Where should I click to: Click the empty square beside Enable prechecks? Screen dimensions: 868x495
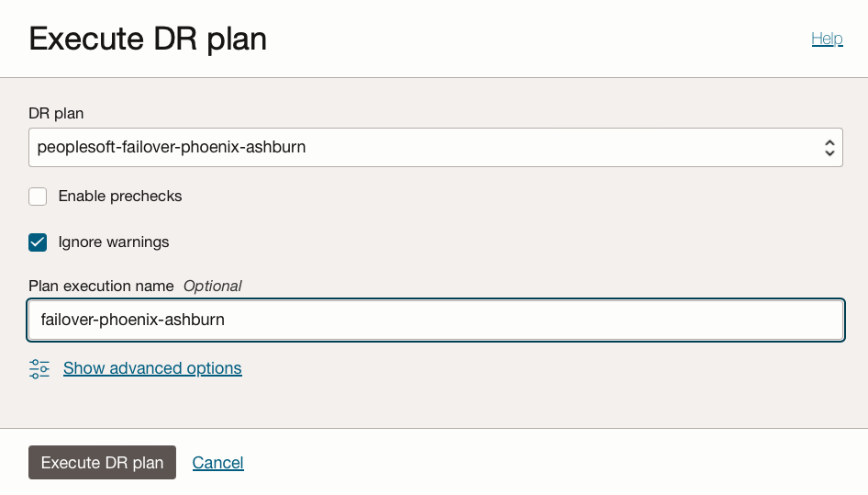38,197
